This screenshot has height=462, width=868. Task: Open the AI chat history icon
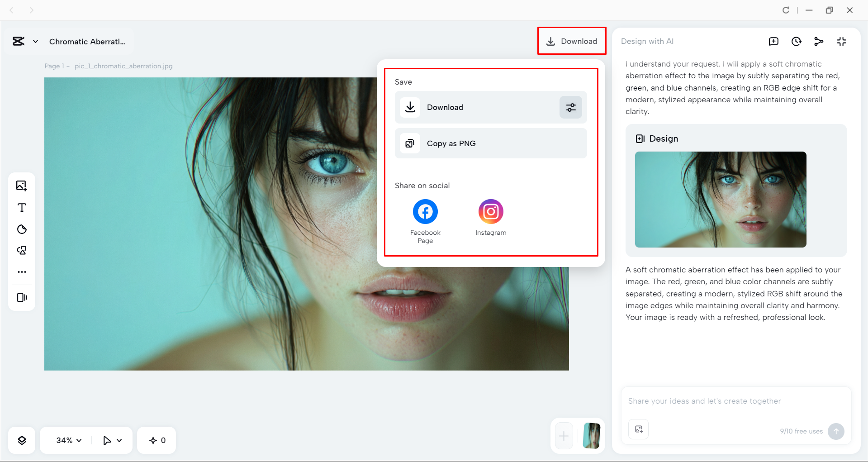[797, 42]
